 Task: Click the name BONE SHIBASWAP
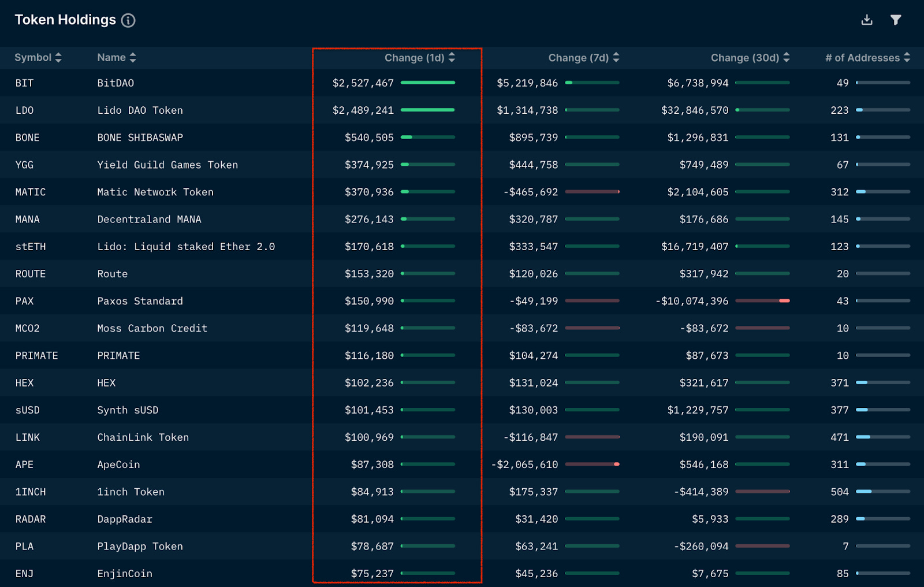140,138
